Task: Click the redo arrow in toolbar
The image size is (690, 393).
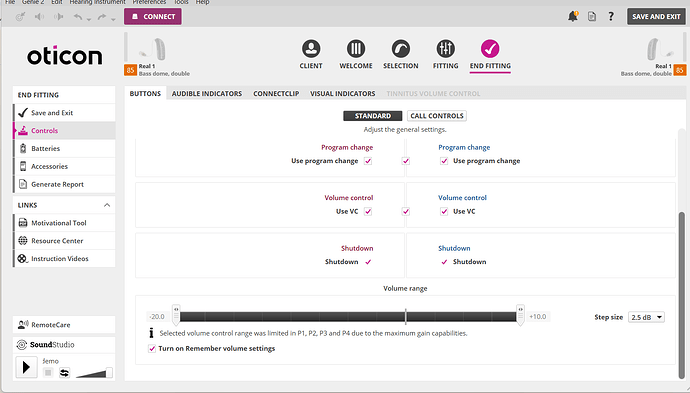Action: (x=102, y=17)
